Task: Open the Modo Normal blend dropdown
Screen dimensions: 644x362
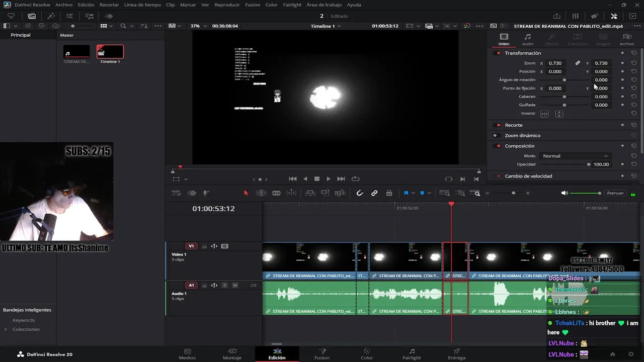Action: [575, 156]
